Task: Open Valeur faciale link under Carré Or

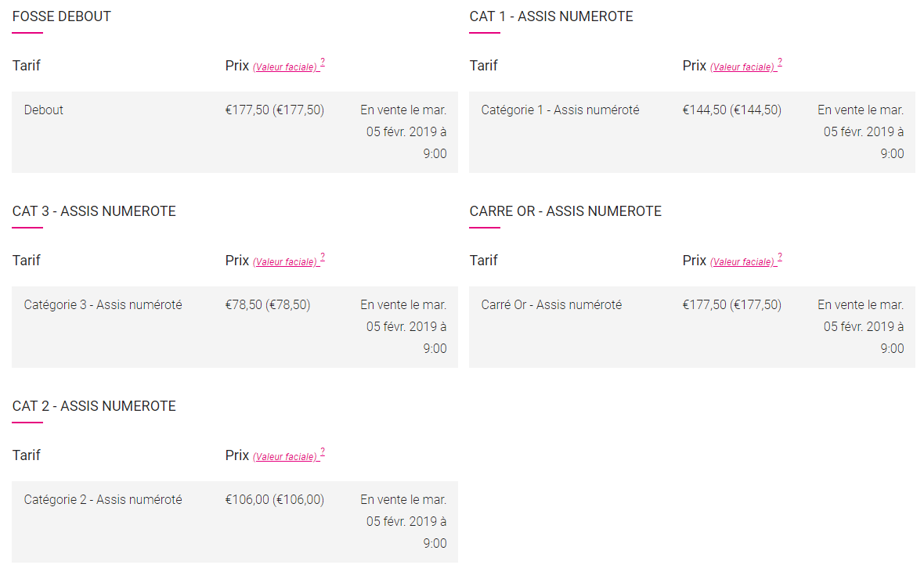Action: click(x=742, y=262)
